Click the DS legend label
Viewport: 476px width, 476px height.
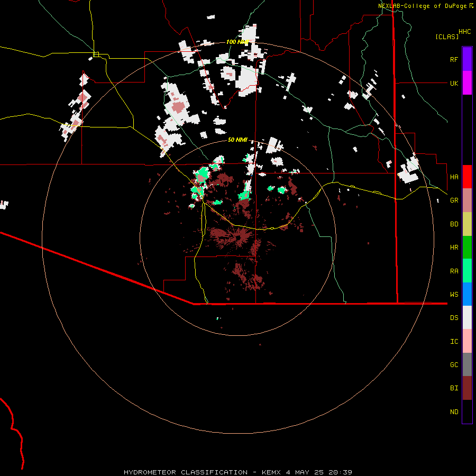pyautogui.click(x=454, y=318)
